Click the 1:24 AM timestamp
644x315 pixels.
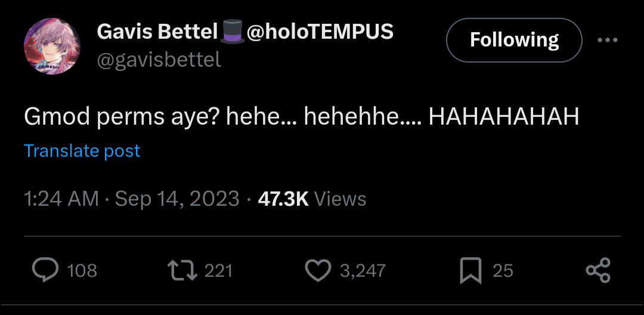pos(61,199)
